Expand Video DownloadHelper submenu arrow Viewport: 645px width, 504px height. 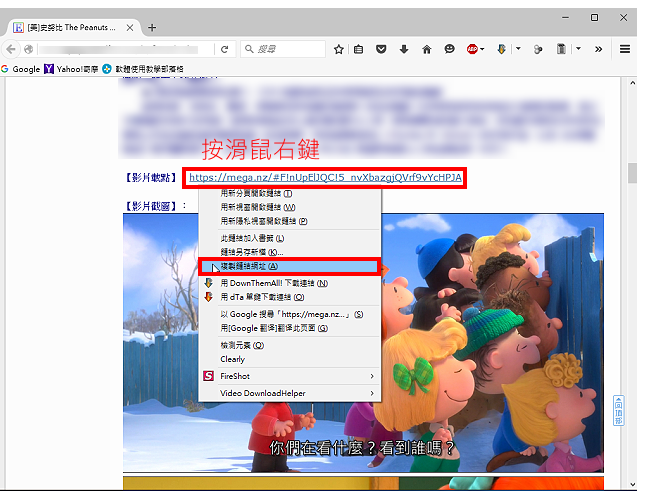coord(372,393)
